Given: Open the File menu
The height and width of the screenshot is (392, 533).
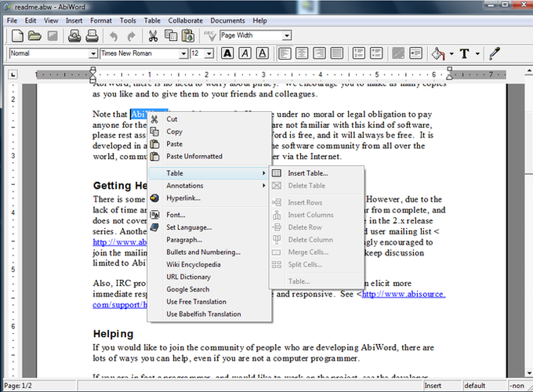Looking at the screenshot, I should pos(12,20).
